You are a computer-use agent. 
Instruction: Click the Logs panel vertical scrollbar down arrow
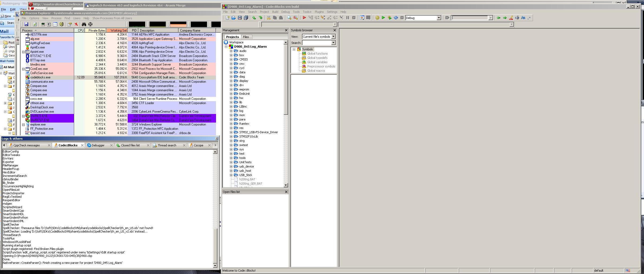click(215, 265)
